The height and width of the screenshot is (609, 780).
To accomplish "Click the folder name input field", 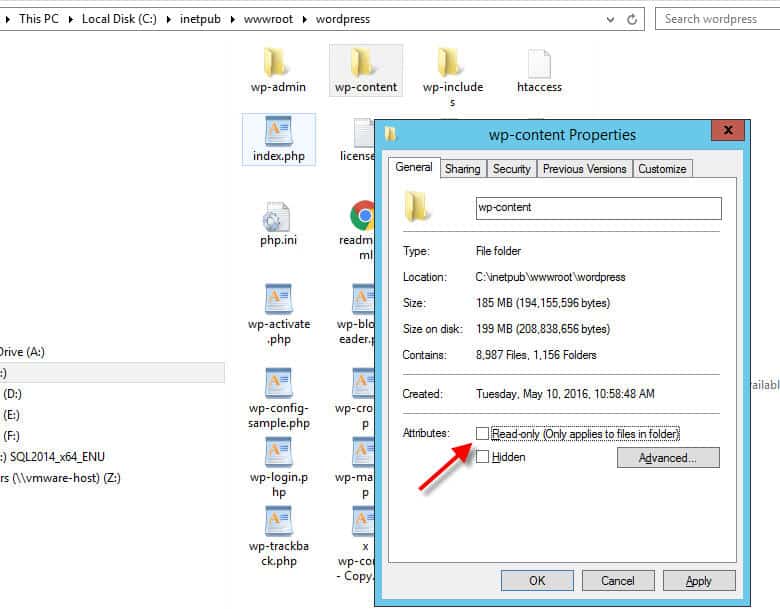I will [598, 208].
